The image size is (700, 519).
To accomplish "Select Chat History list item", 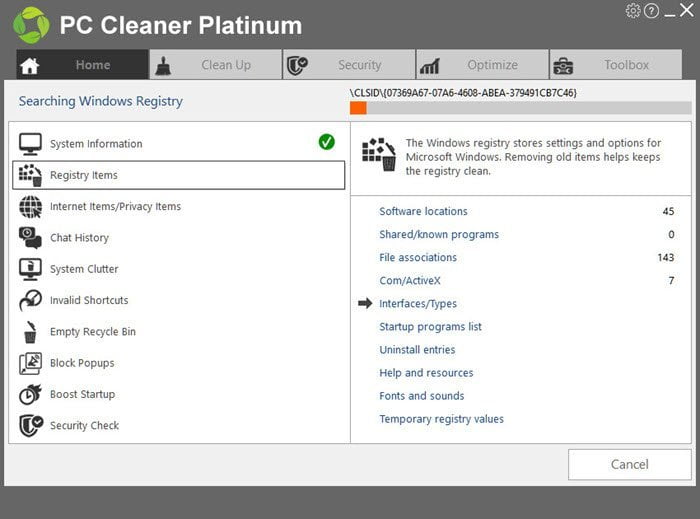I will 179,238.
